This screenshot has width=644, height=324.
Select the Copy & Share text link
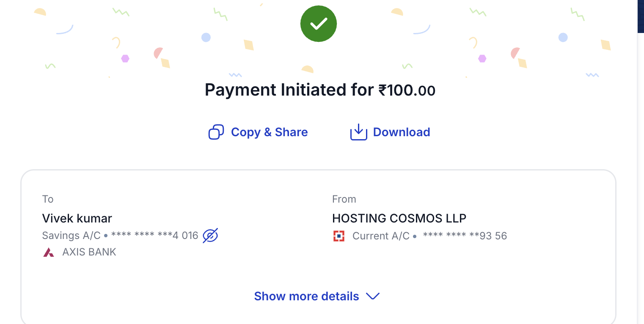269,132
